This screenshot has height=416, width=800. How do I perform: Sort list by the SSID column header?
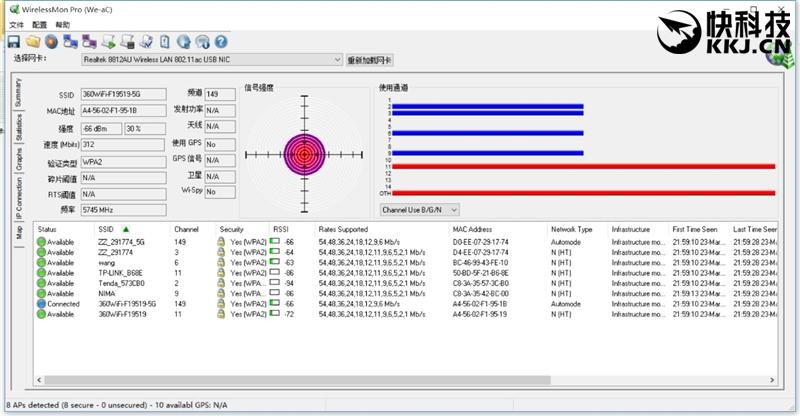[132, 229]
